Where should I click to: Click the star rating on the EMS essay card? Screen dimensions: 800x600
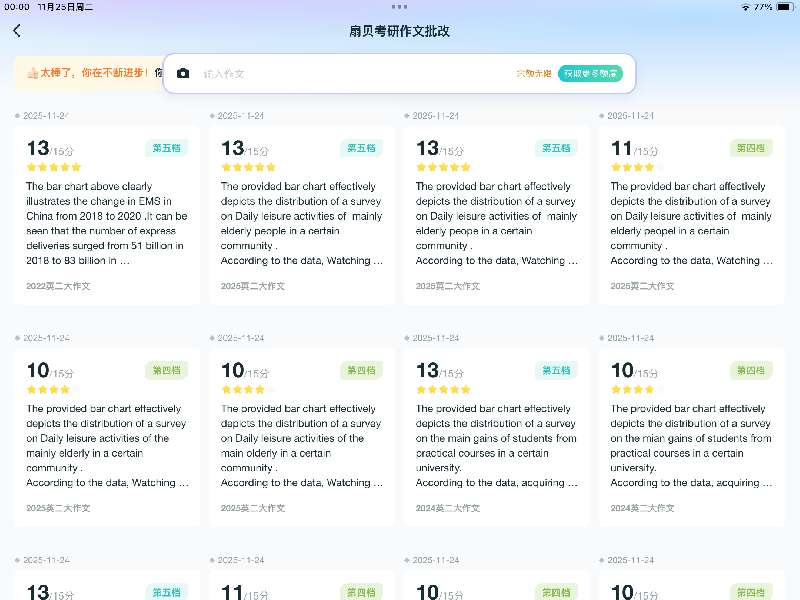tap(54, 167)
